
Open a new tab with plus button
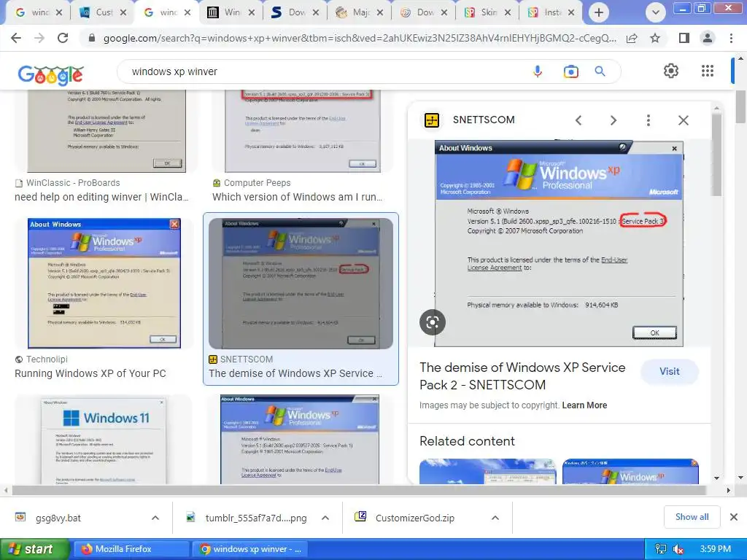click(x=599, y=12)
